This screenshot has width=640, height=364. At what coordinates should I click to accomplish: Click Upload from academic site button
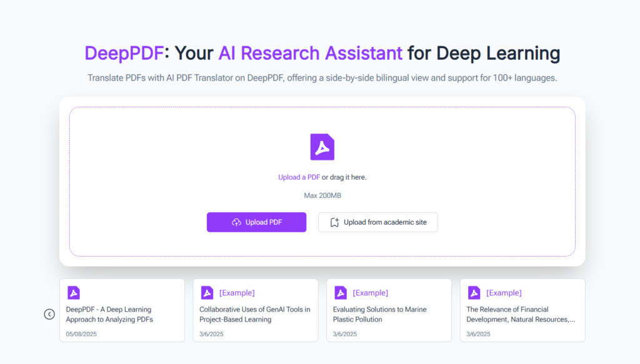(378, 222)
